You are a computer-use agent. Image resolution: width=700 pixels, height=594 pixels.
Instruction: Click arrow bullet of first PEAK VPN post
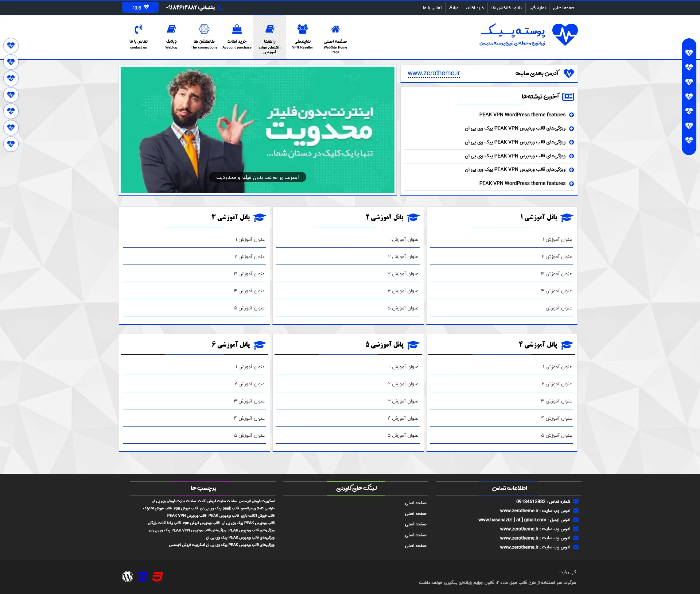572,115
